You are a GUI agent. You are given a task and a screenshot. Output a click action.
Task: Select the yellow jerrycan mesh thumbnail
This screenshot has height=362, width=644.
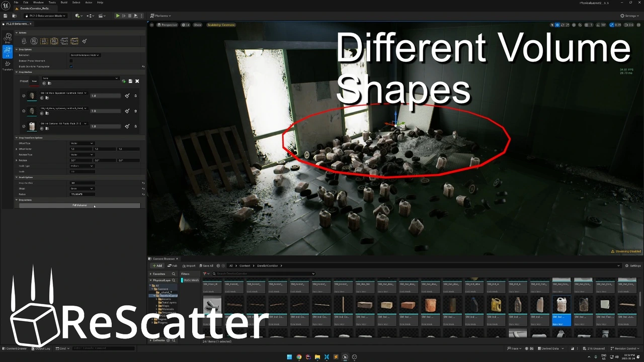496,305
